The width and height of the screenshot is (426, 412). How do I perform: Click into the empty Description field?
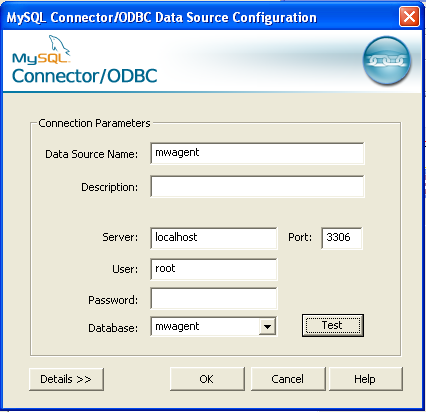point(257,187)
